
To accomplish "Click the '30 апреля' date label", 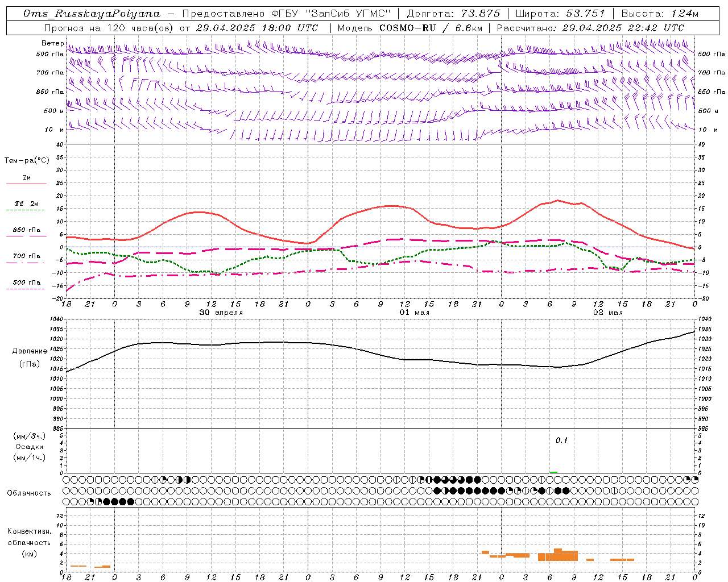I will pyautogui.click(x=221, y=313).
